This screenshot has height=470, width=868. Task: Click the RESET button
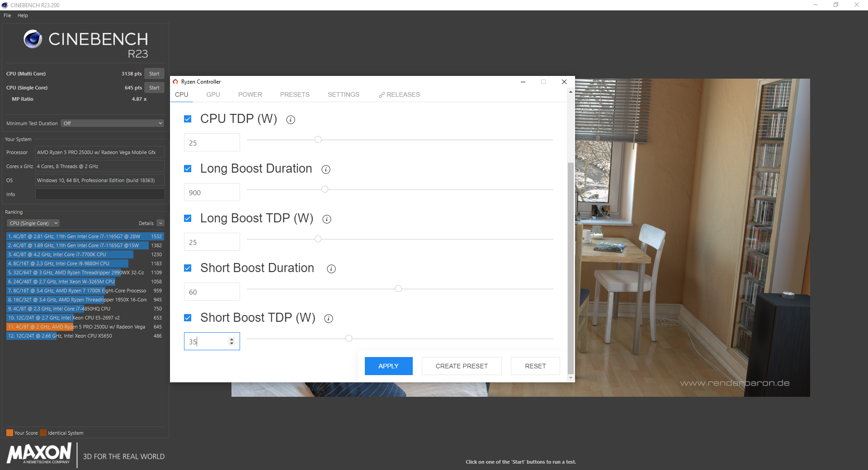[x=535, y=366]
